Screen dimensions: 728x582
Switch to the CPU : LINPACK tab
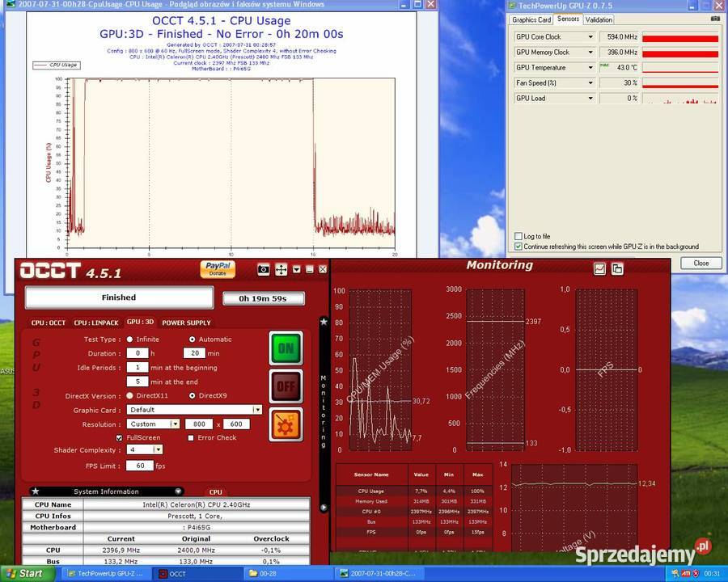(95, 323)
